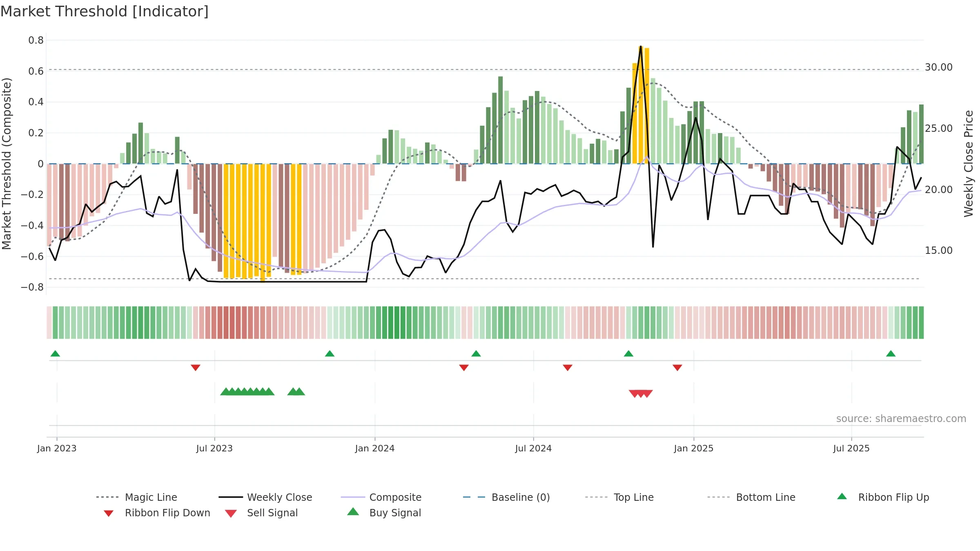The image size is (980, 551).
Task: Click the tallest yellow bar near 0.75
Action: 641,105
